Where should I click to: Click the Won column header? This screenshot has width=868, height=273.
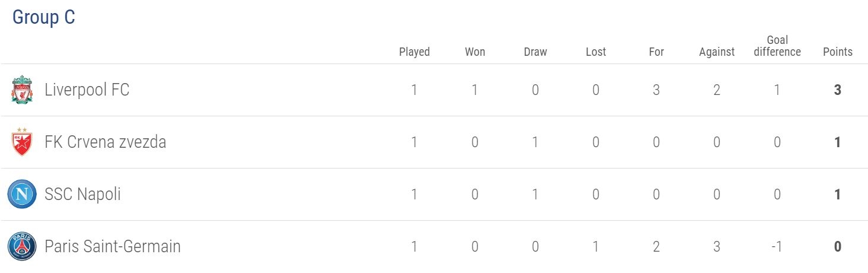point(475,52)
